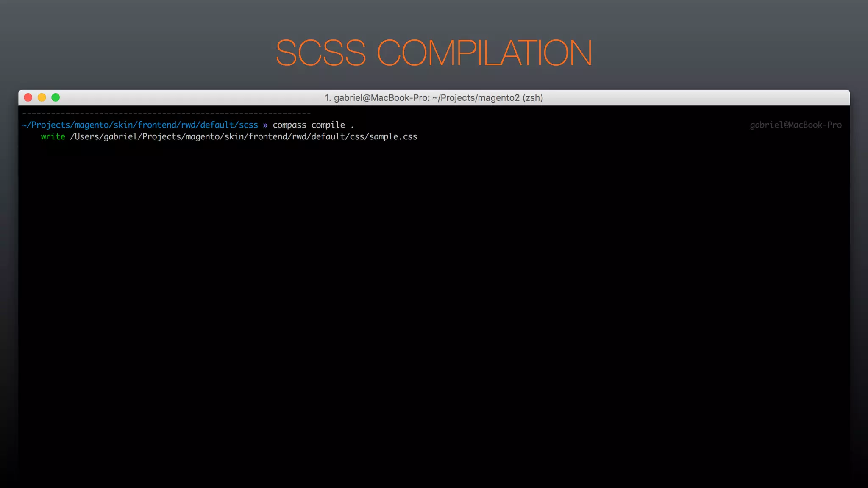Click the dim gabriel@MacBook-Pro right prompt
The image size is (868, 488).
click(796, 125)
